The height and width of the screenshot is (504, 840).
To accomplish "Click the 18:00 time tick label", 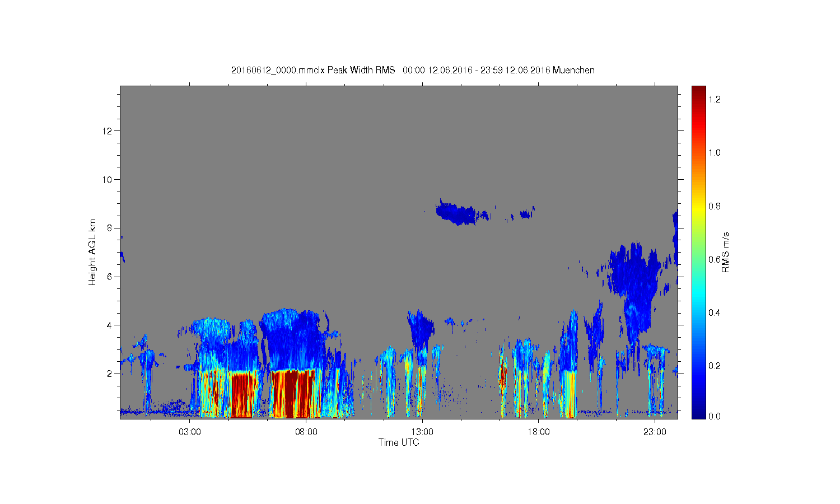I will click(539, 432).
